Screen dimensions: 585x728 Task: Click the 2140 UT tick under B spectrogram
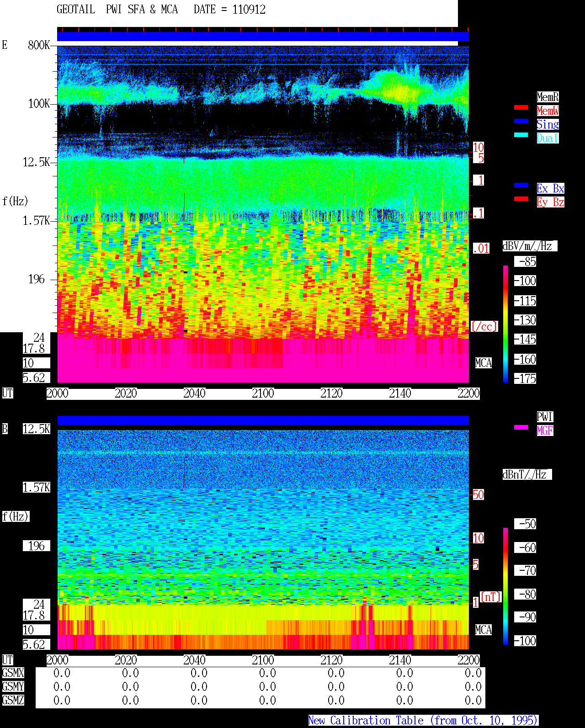400,660
